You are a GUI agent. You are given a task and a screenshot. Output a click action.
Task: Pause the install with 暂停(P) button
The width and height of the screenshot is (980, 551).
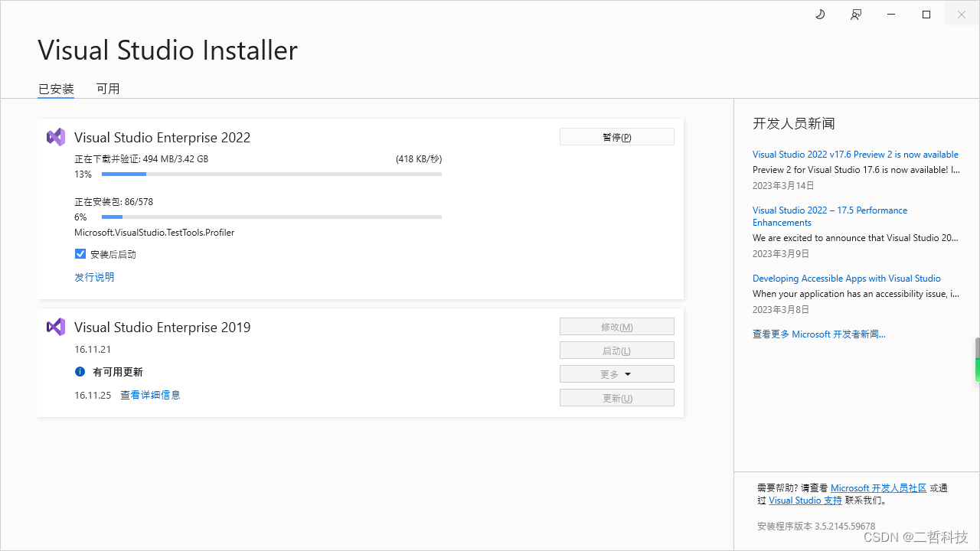(x=617, y=137)
